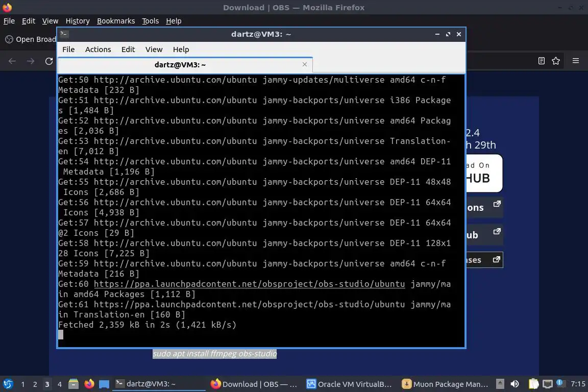Reload the page in Firefox
Screen dimensions: 588x392
click(49, 61)
